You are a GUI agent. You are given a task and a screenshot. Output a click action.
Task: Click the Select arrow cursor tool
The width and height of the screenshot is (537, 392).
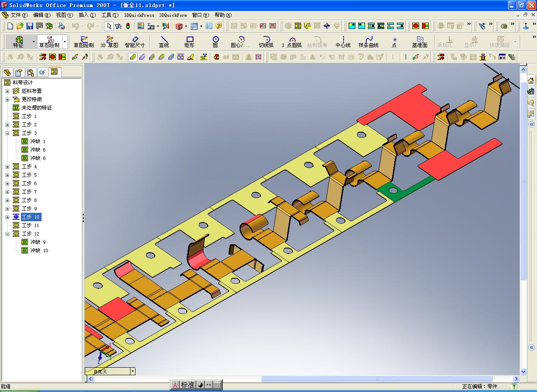(x=109, y=26)
